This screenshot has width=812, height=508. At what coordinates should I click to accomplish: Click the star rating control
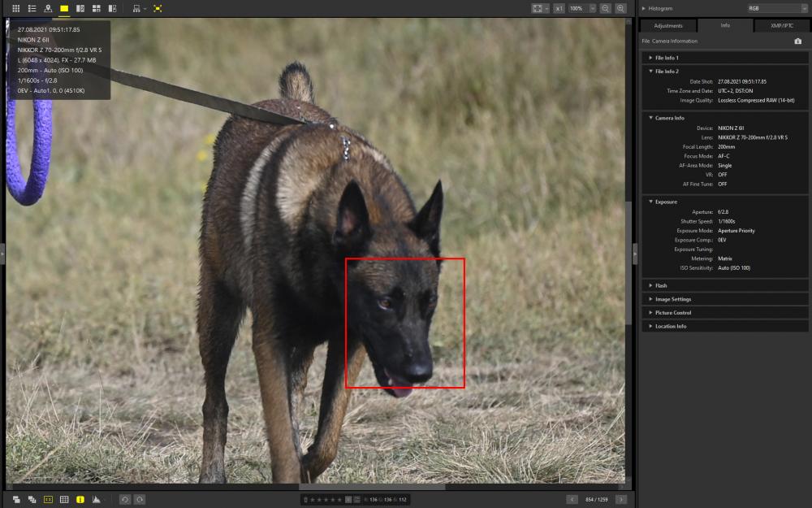326,500
